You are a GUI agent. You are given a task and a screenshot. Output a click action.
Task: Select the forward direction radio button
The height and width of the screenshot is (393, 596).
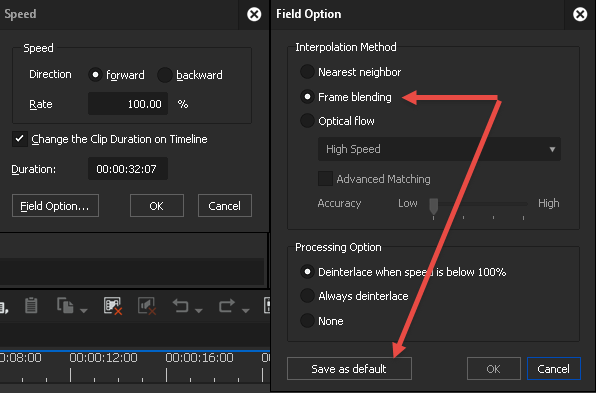(x=95, y=74)
